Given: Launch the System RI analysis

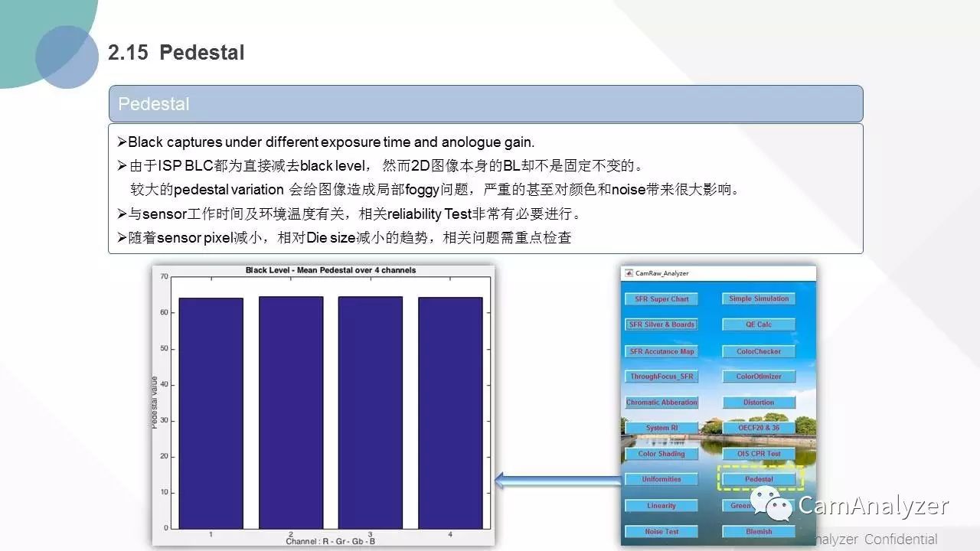Looking at the screenshot, I should pyautogui.click(x=661, y=428).
